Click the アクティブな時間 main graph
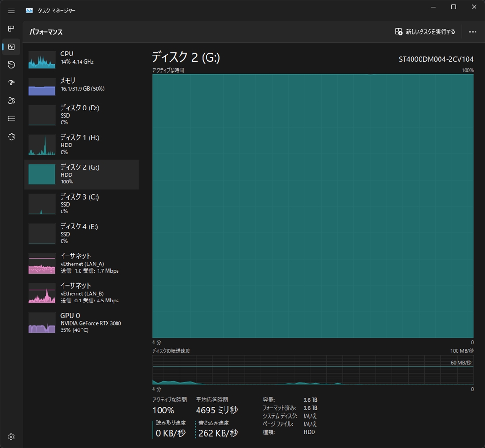 pyautogui.click(x=313, y=206)
